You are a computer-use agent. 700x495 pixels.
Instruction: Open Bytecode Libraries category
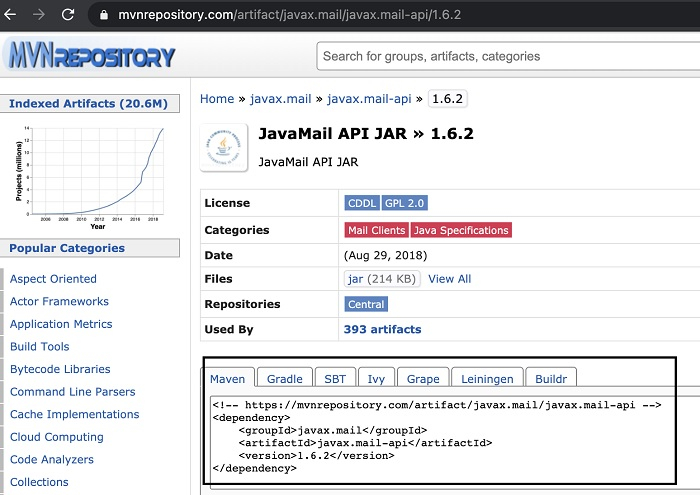pos(60,369)
